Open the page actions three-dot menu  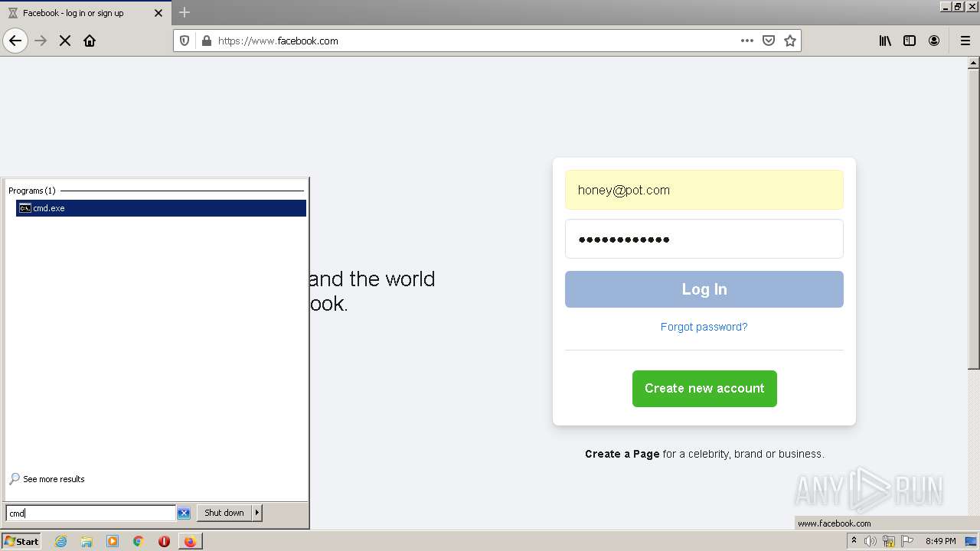coord(747,41)
